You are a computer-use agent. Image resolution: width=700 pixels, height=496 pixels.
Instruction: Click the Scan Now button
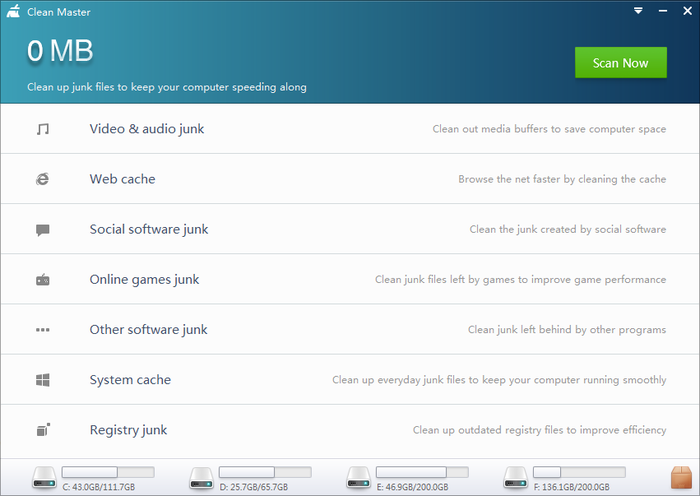[621, 63]
